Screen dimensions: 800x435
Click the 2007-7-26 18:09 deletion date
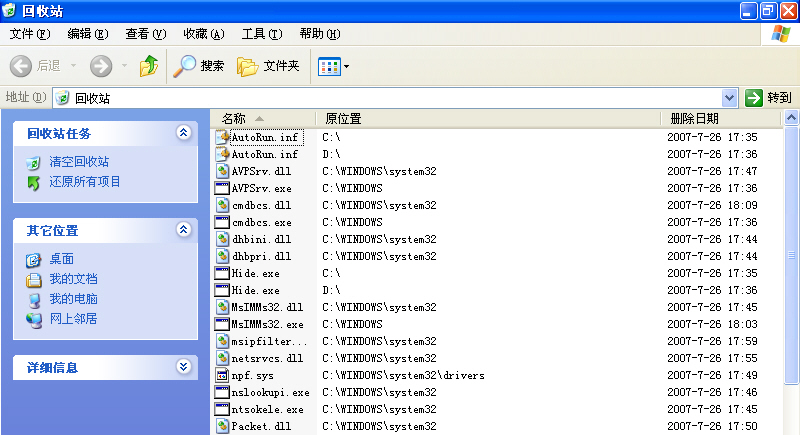712,205
